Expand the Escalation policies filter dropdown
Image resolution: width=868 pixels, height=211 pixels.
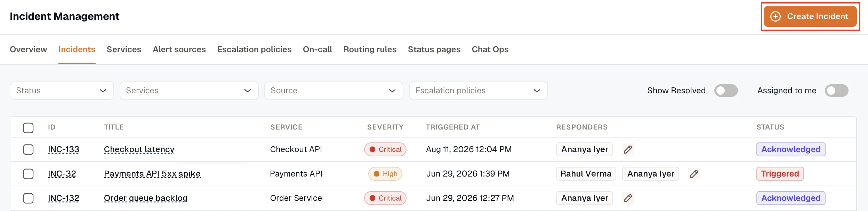479,91
